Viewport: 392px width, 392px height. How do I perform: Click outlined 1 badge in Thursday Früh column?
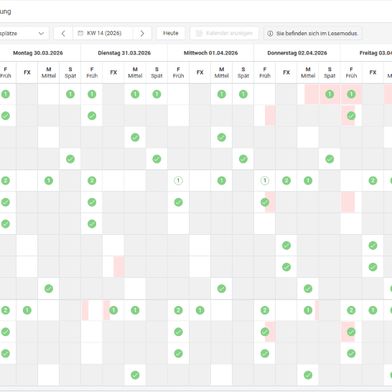coord(265,181)
